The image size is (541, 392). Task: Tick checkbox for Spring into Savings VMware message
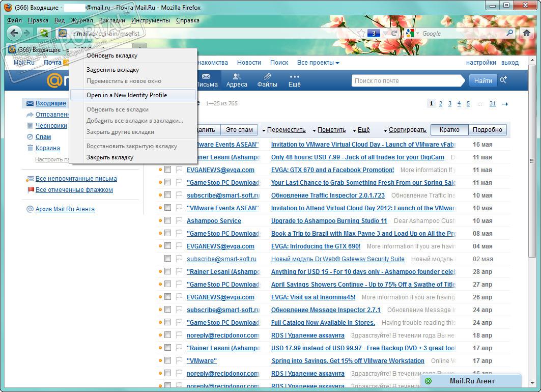167,360
